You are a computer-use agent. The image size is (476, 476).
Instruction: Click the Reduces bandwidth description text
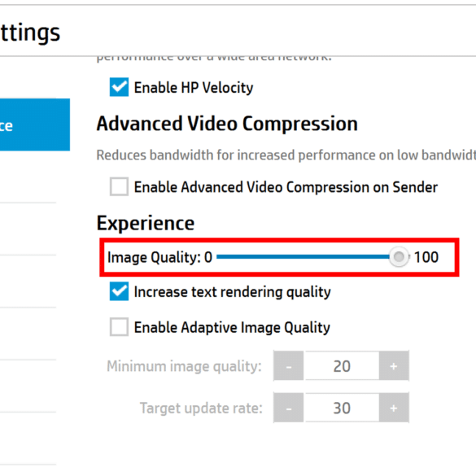coord(286,155)
